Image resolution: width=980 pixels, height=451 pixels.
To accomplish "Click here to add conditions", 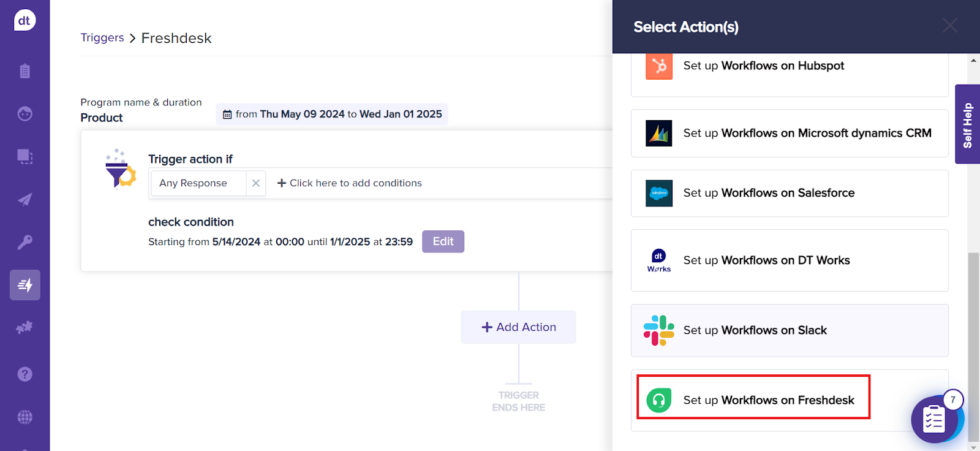I will pos(349,183).
